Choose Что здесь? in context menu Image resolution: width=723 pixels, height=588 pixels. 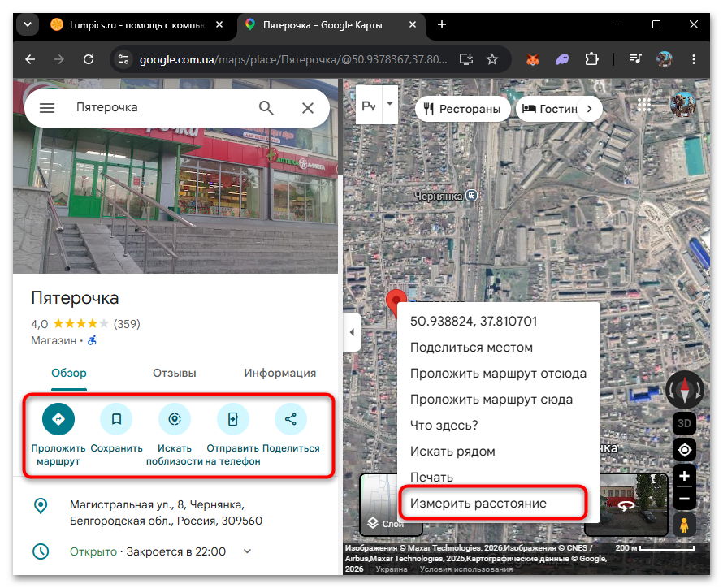(x=498, y=426)
